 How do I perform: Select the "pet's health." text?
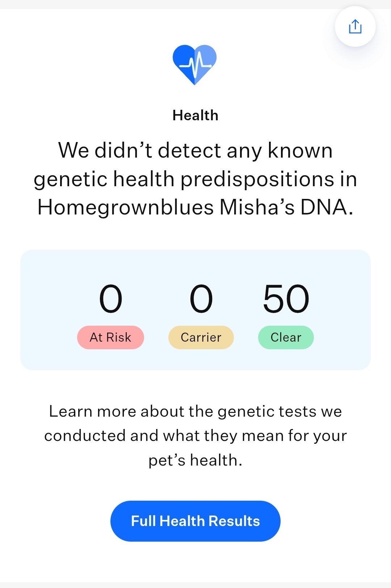pos(195,460)
